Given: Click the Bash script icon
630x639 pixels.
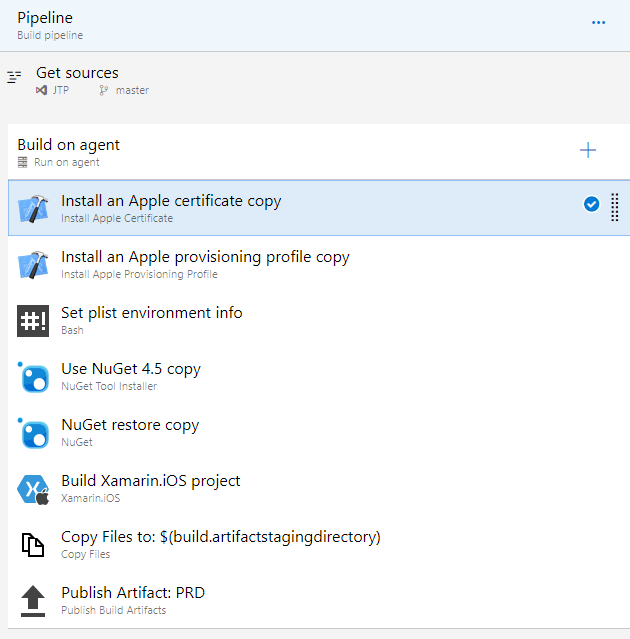Looking at the screenshot, I should [x=33, y=321].
